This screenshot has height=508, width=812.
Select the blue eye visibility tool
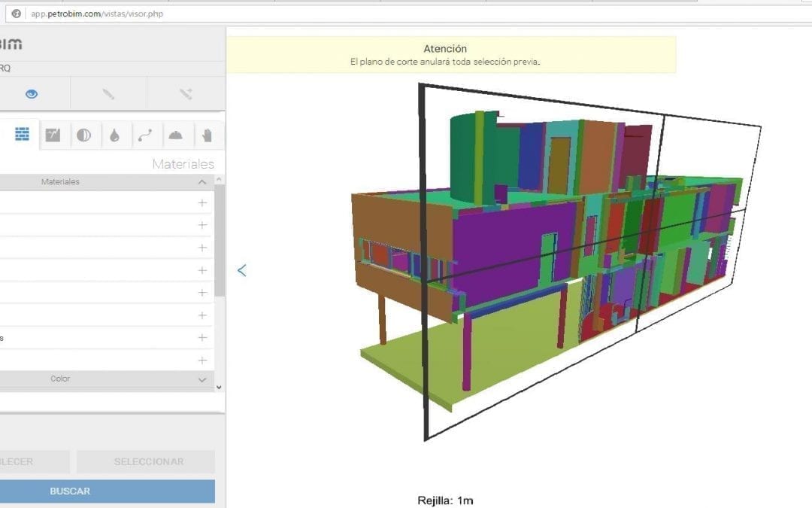31,93
